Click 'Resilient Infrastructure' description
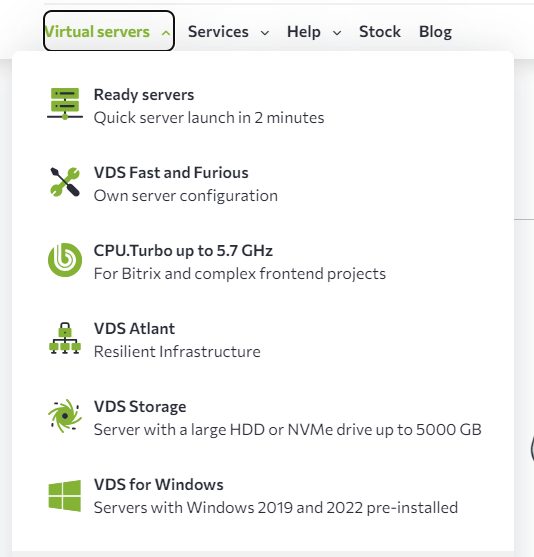534x557 pixels. pyautogui.click(x=177, y=352)
